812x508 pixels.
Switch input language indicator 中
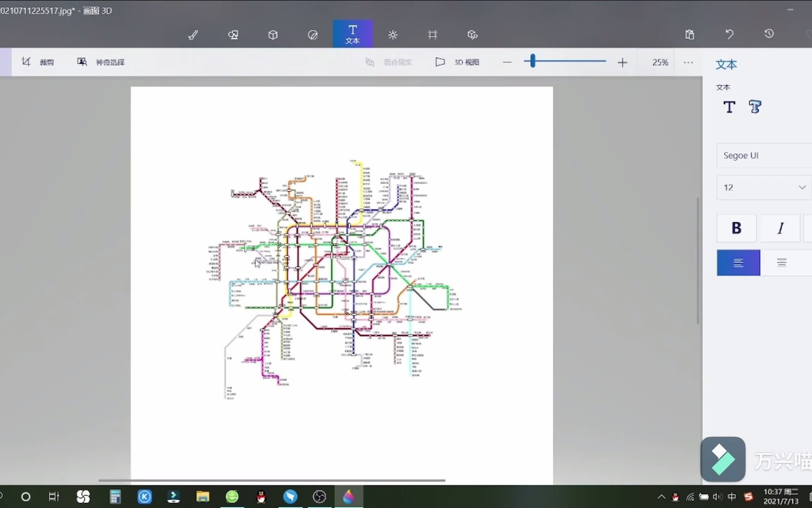click(x=732, y=497)
